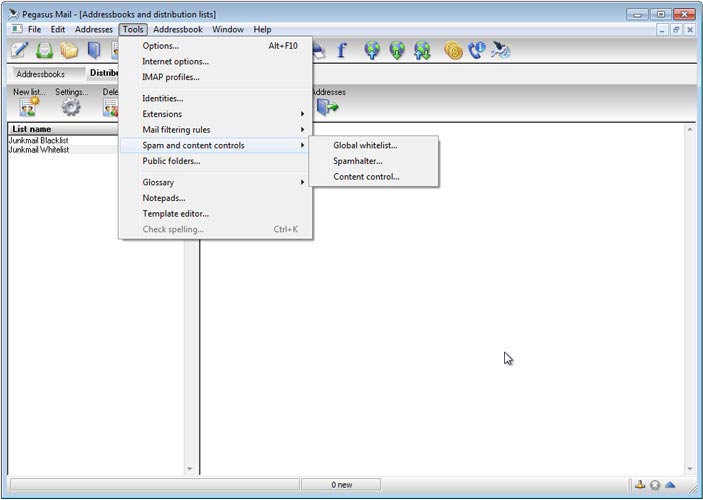Image resolution: width=703 pixels, height=500 pixels.
Task: Click the gold coin toolbar icon
Action: pos(453,50)
